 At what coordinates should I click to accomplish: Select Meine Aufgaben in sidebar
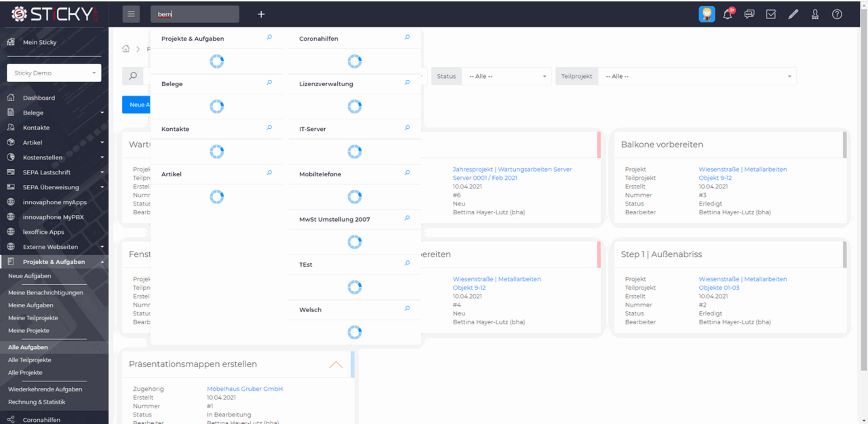click(x=31, y=305)
